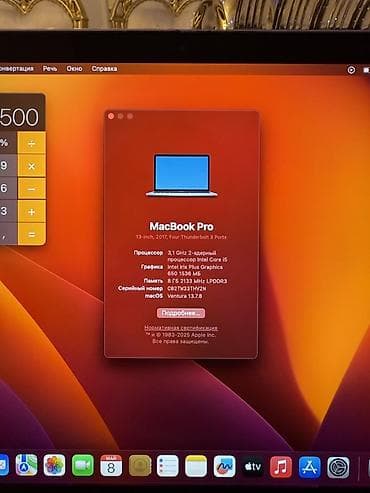
Task: Open the Окно menu
Action: tap(74, 69)
